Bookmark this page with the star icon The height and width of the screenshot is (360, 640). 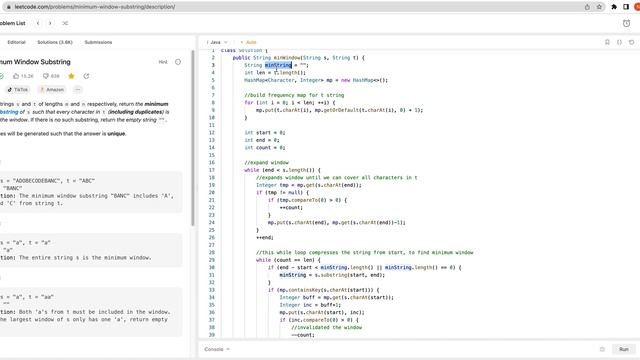(x=599, y=7)
